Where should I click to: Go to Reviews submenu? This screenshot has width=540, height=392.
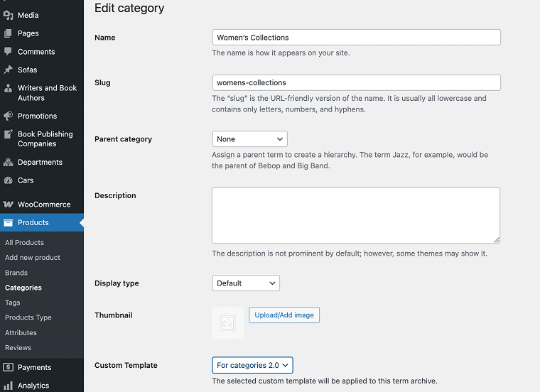(x=18, y=347)
